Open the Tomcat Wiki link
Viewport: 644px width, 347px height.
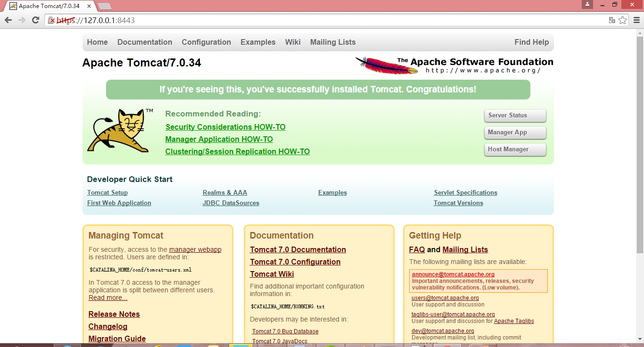tap(272, 274)
